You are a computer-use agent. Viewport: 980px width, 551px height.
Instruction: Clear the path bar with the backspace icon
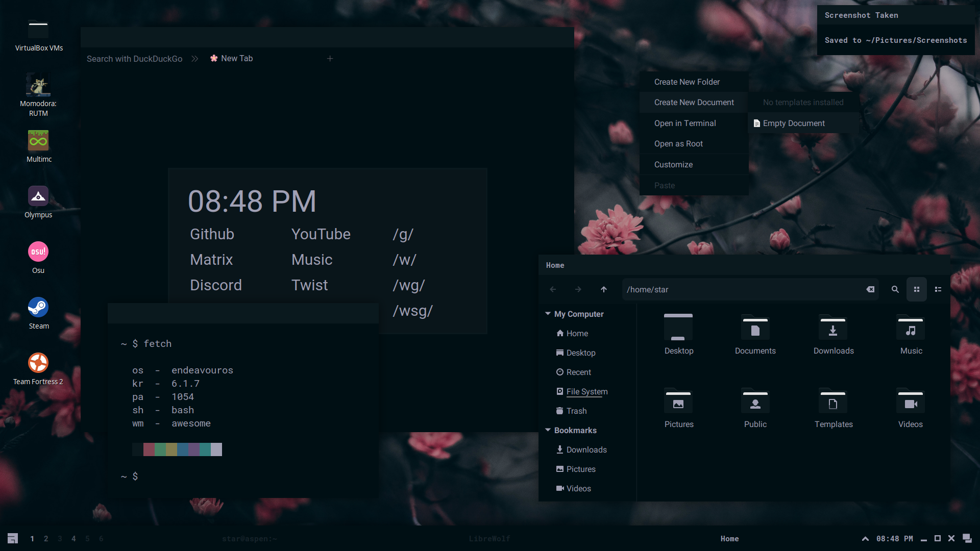click(x=870, y=289)
